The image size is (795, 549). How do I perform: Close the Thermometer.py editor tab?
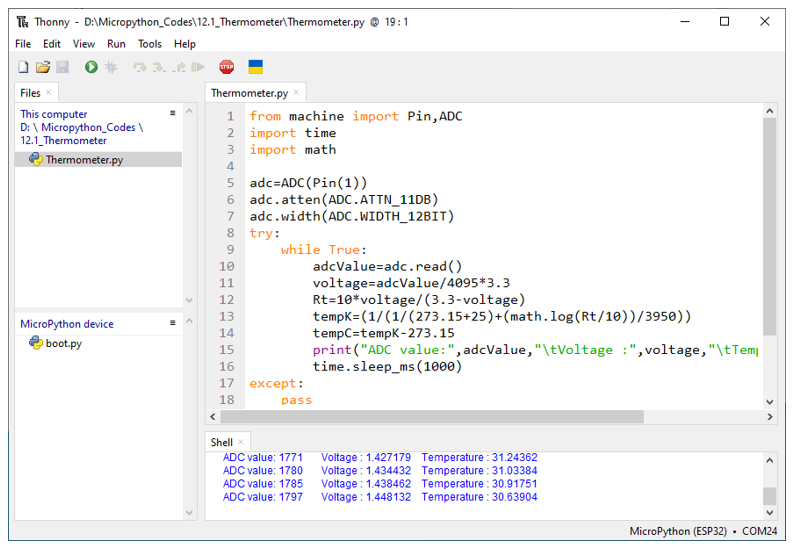pyautogui.click(x=296, y=92)
